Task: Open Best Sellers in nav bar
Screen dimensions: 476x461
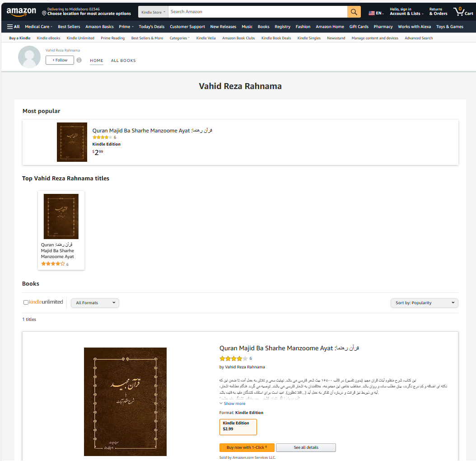Action: click(69, 27)
